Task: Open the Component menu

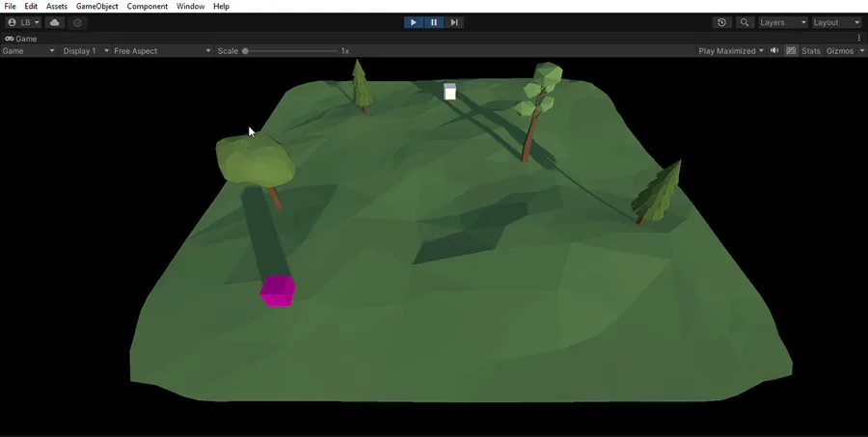Action: [148, 6]
